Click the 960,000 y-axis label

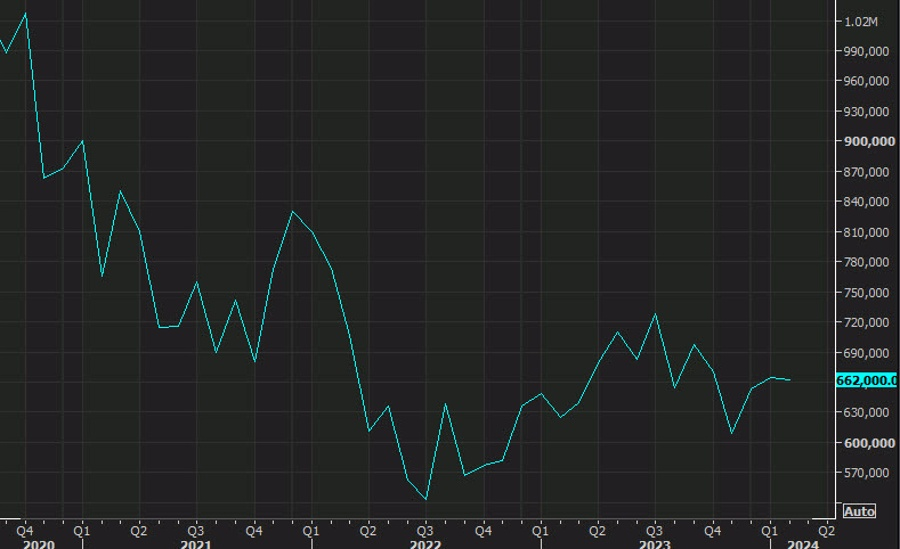click(x=866, y=82)
